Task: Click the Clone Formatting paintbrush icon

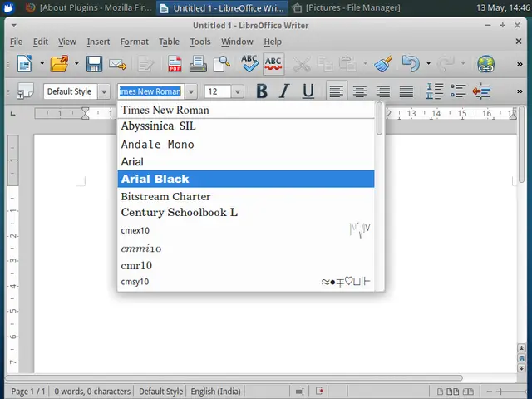Action: [383, 63]
